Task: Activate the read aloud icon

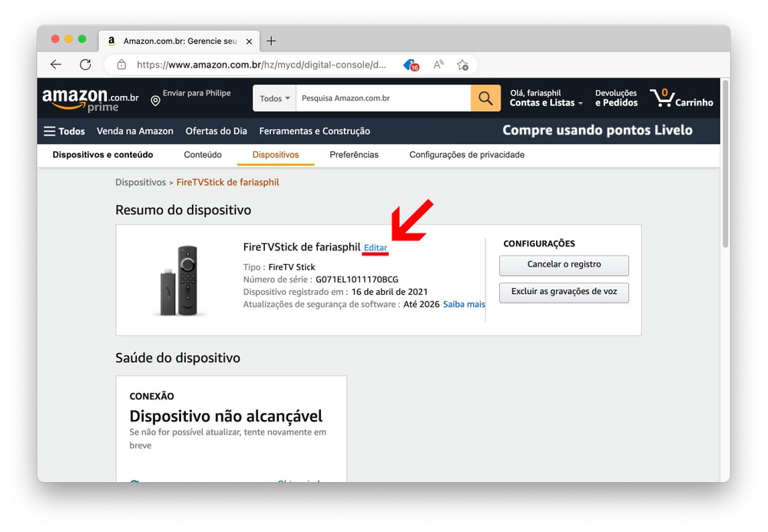Action: click(439, 64)
